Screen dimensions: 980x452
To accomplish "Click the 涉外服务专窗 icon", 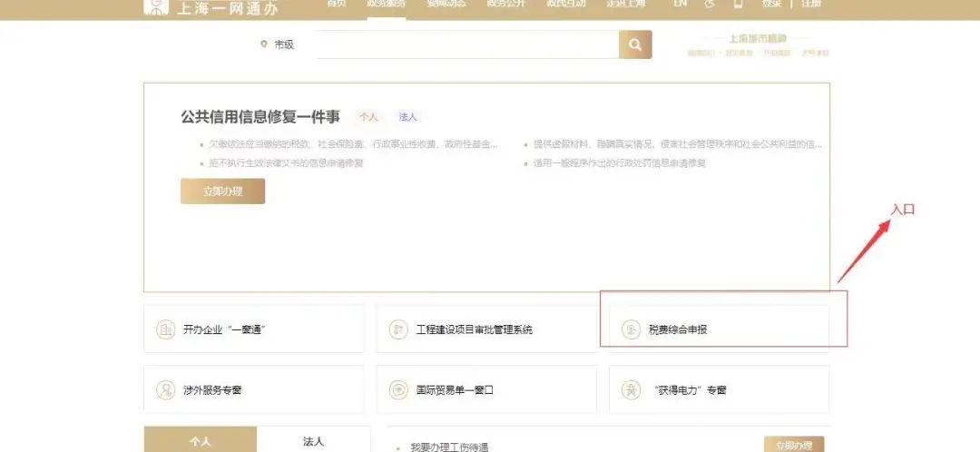I will point(166,390).
